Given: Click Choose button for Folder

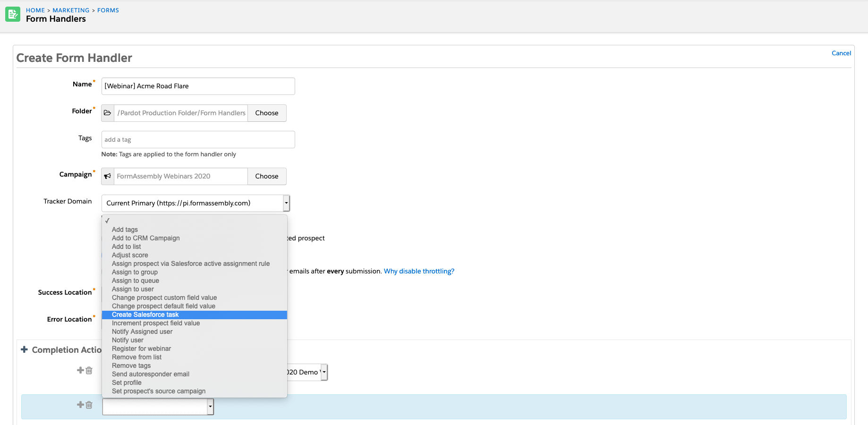Looking at the screenshot, I should [x=267, y=113].
